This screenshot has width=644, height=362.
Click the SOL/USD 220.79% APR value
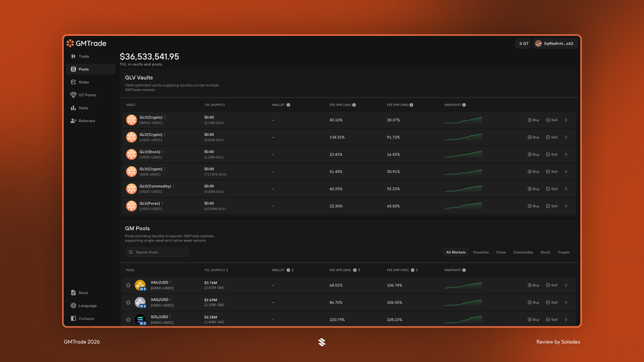point(337,320)
